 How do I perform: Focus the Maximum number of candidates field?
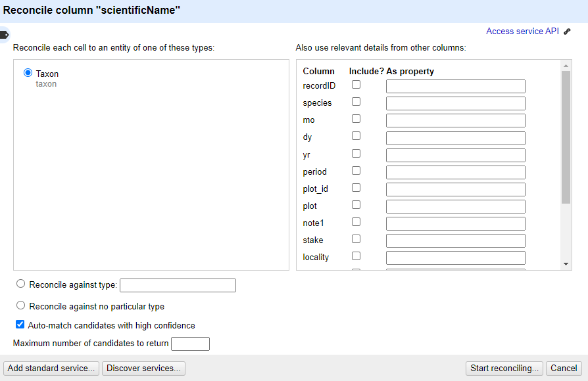pos(190,344)
